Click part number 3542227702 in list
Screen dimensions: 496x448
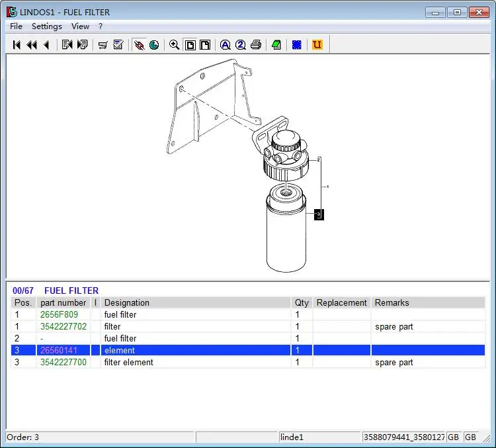63,327
